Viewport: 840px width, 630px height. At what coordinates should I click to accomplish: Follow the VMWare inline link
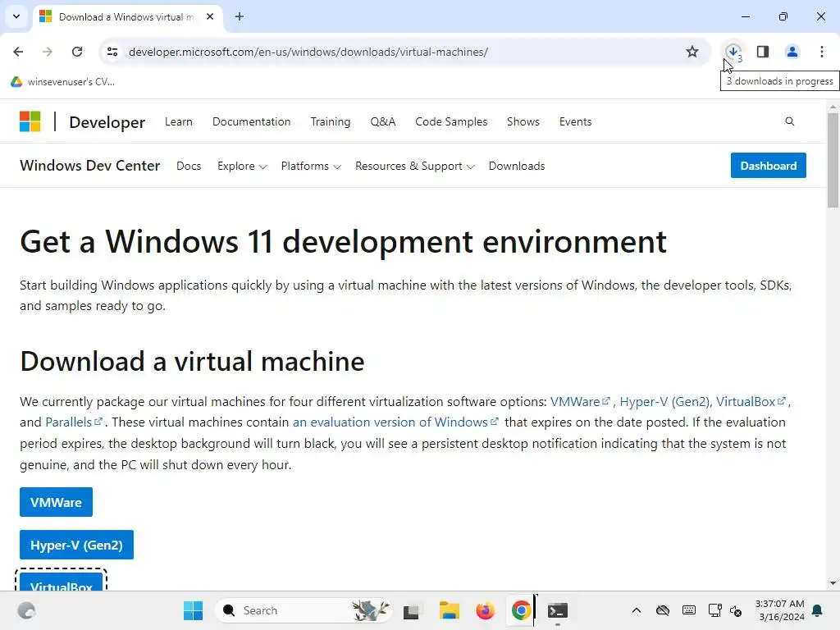(580, 402)
